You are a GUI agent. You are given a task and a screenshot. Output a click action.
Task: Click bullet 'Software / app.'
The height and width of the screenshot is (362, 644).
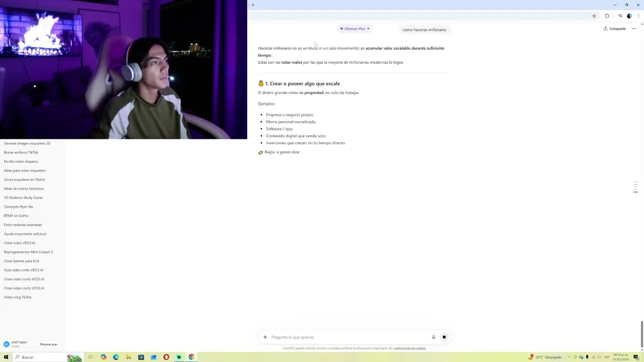pyautogui.click(x=279, y=129)
